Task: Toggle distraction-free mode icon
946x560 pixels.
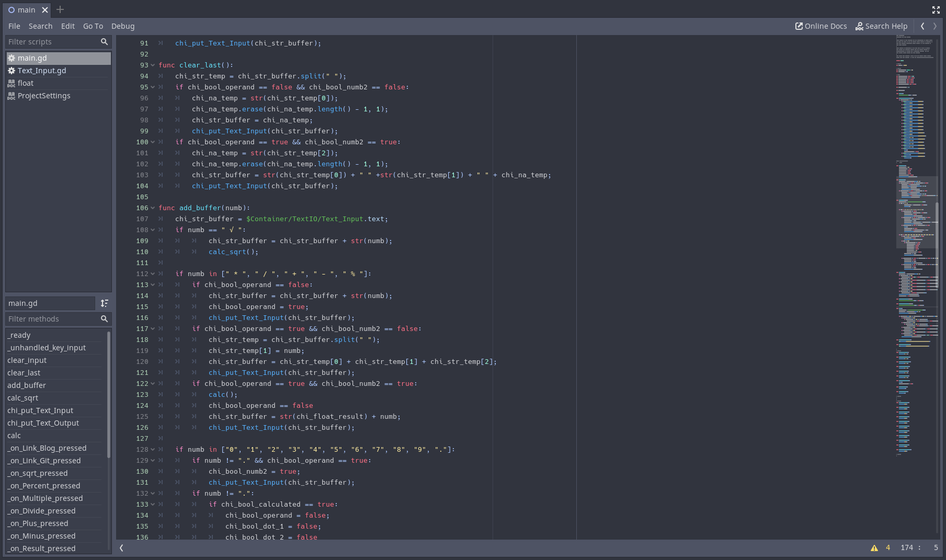Action: tap(936, 10)
